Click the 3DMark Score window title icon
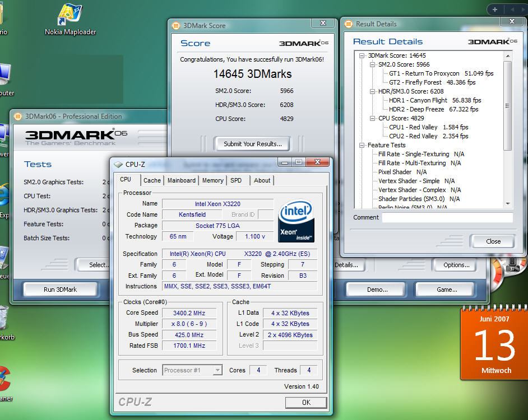 click(176, 26)
